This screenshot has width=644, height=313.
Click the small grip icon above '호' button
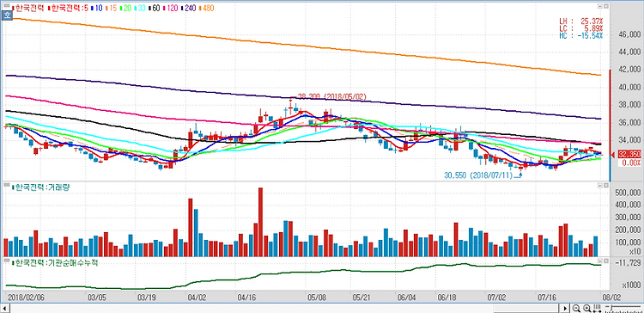click(7, 5)
